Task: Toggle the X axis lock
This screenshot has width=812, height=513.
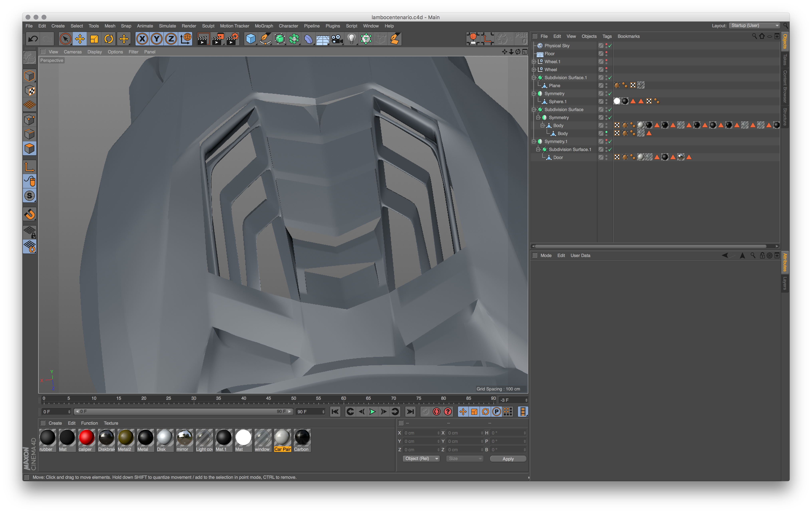Action: click(x=142, y=39)
